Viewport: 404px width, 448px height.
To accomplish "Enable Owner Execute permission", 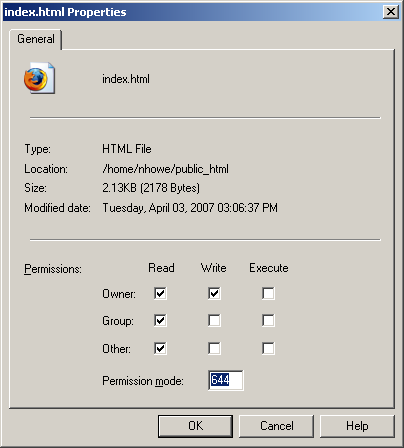I will pyautogui.click(x=268, y=294).
